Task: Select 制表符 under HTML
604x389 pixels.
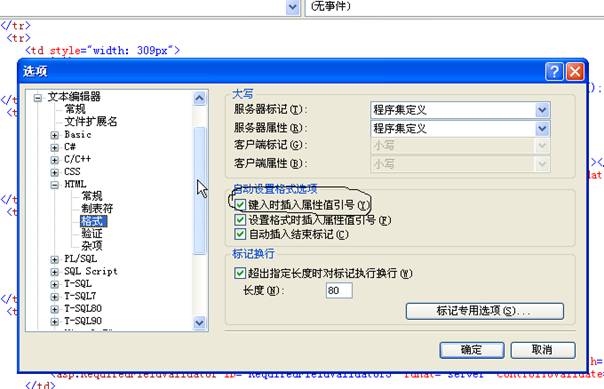Action: [97, 209]
